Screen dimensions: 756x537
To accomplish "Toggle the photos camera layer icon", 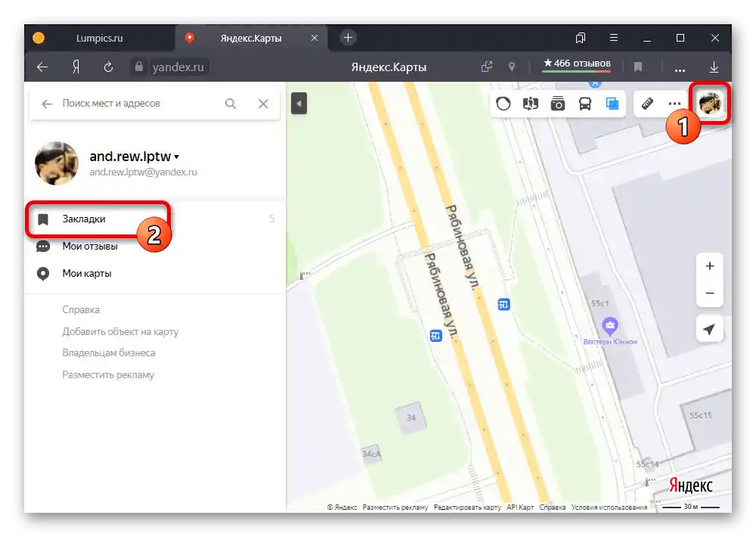I will click(x=558, y=104).
